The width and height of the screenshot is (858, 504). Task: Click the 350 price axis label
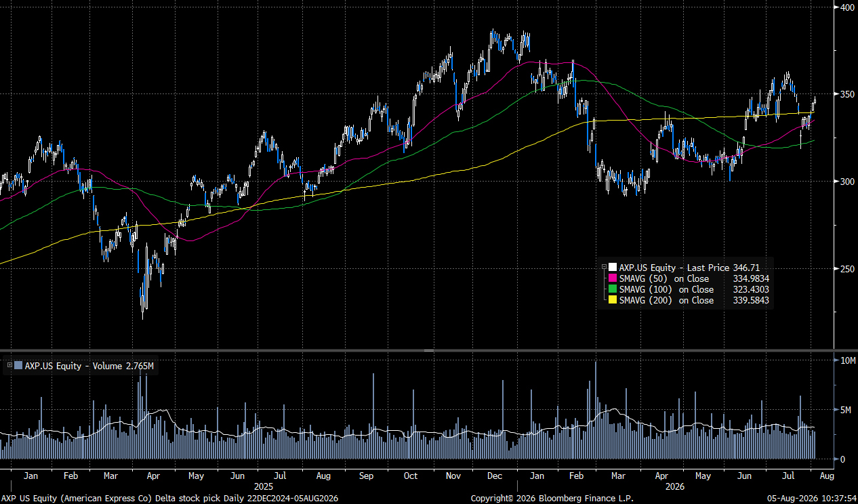[846, 94]
